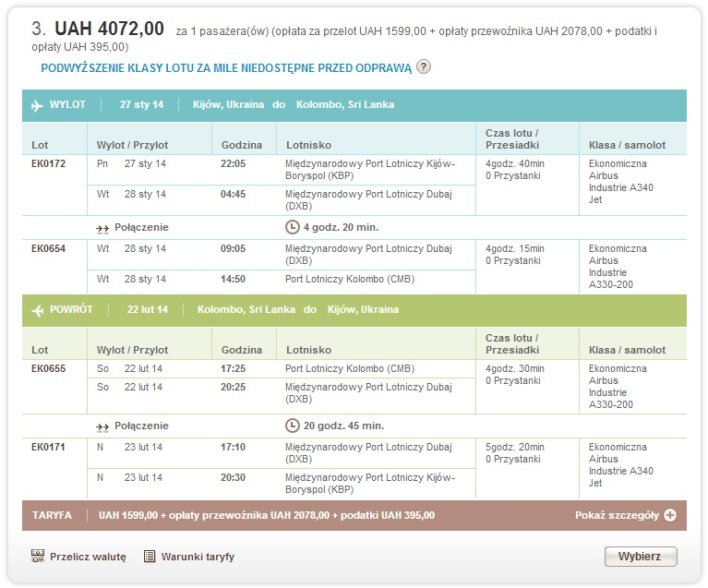The height and width of the screenshot is (588, 708).
Task: Click the question mark help icon
Action: click(x=423, y=66)
